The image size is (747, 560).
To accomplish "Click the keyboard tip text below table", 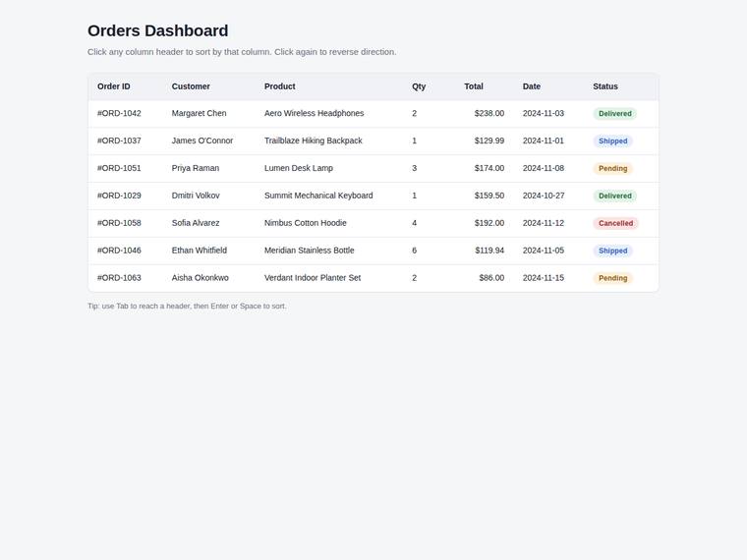I will pos(187,307).
